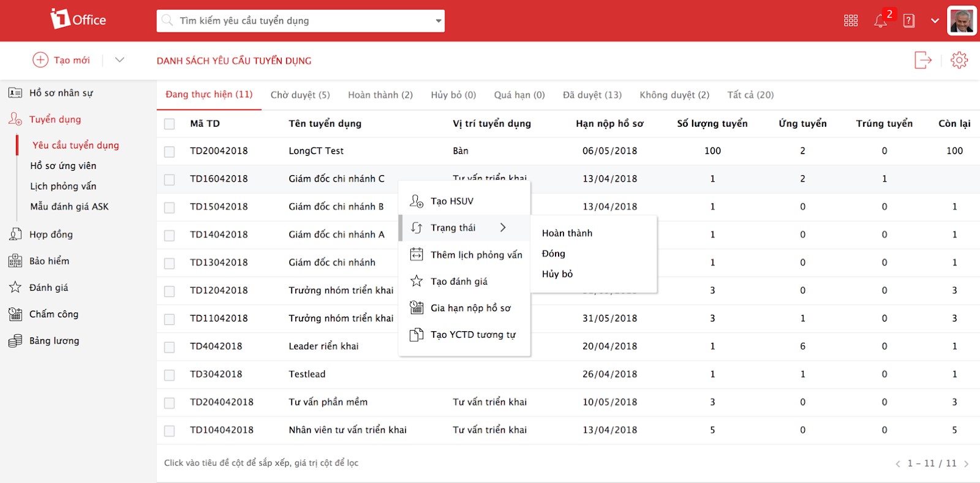Switch to Tất cả (20) tab
980x483 pixels.
[x=750, y=95]
